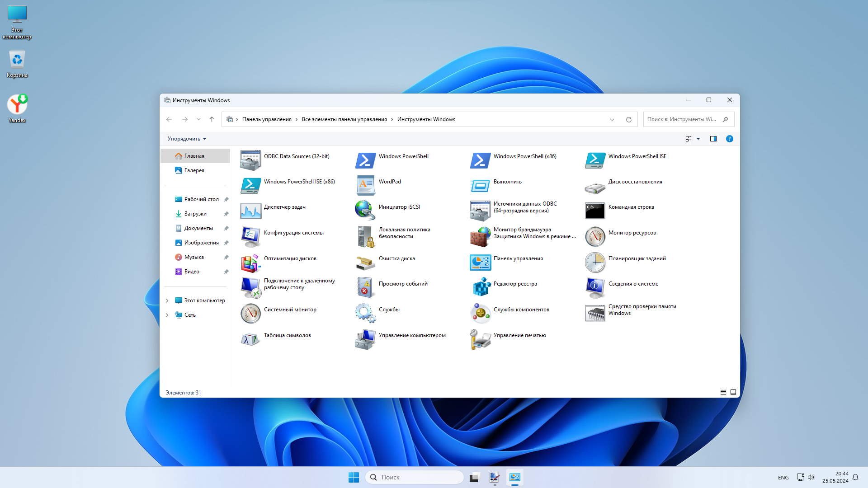Viewport: 868px width, 488px height.
Task: Select Галерея in navigation pane
Action: point(194,170)
